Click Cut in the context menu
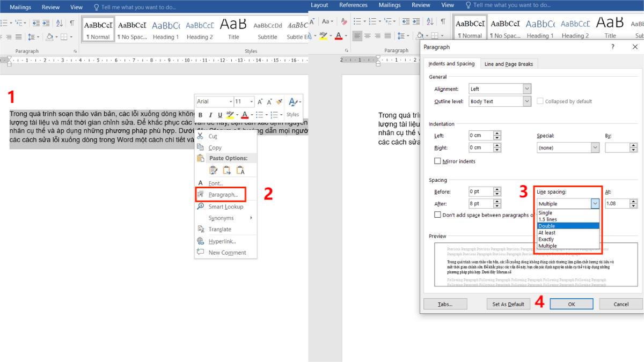Image resolution: width=644 pixels, height=362 pixels. pyautogui.click(x=213, y=136)
